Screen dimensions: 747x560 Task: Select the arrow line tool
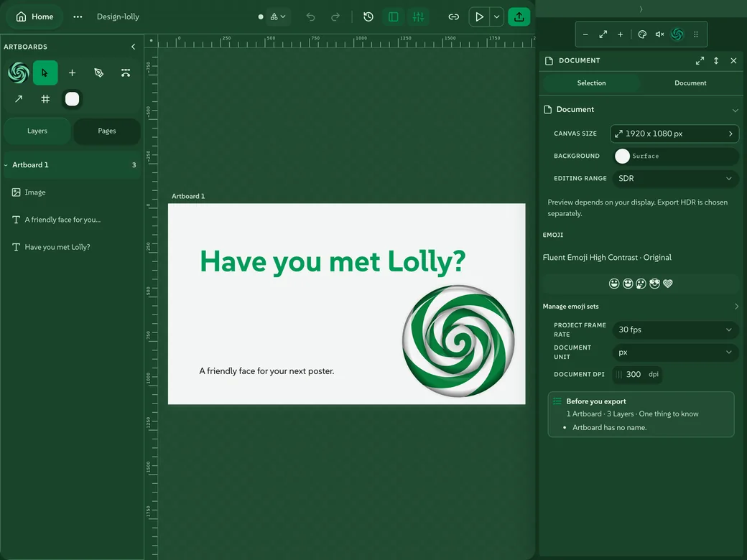coord(19,99)
